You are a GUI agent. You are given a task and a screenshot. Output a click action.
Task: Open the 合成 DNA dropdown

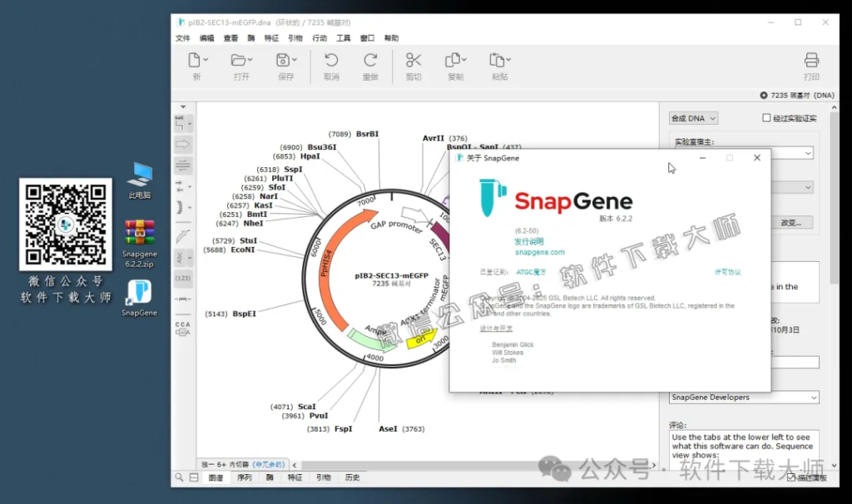click(693, 117)
